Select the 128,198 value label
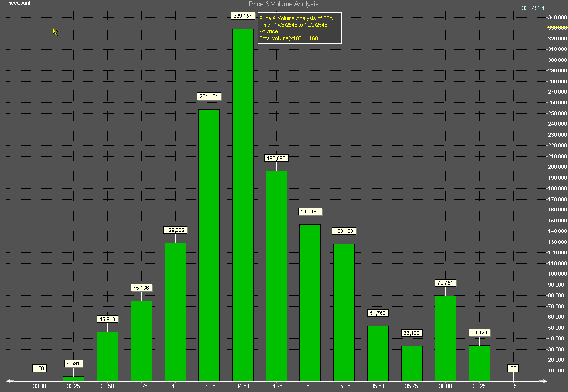 tap(344, 231)
